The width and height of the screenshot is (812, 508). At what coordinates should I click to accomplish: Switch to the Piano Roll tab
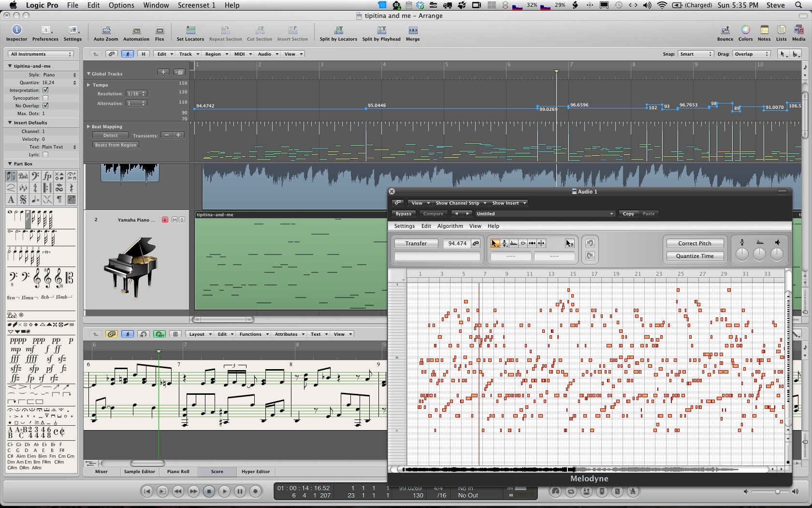click(178, 471)
